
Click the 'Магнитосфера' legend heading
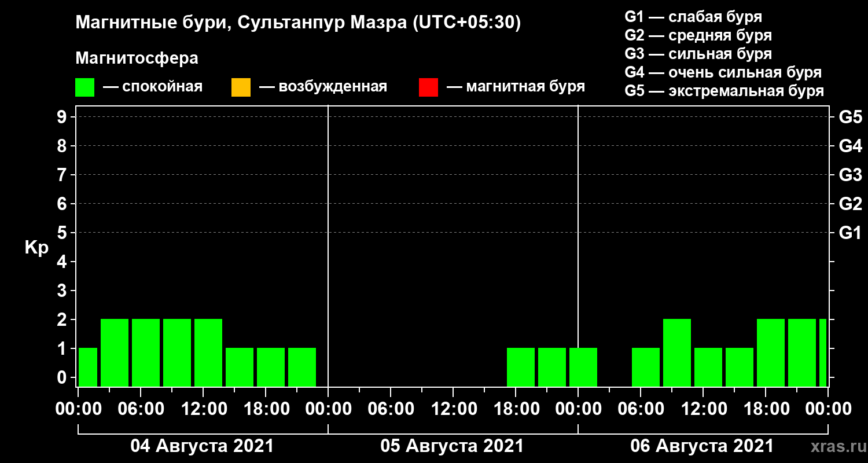point(137,58)
